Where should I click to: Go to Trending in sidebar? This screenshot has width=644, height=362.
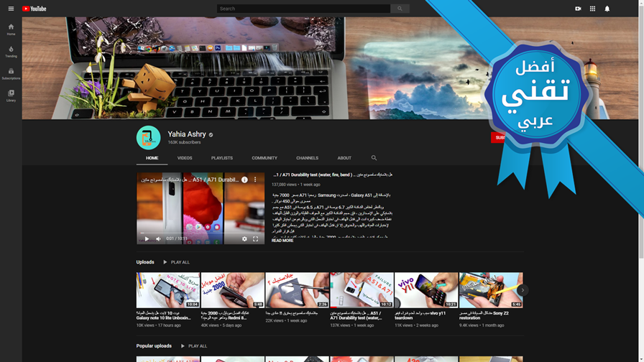(x=11, y=52)
